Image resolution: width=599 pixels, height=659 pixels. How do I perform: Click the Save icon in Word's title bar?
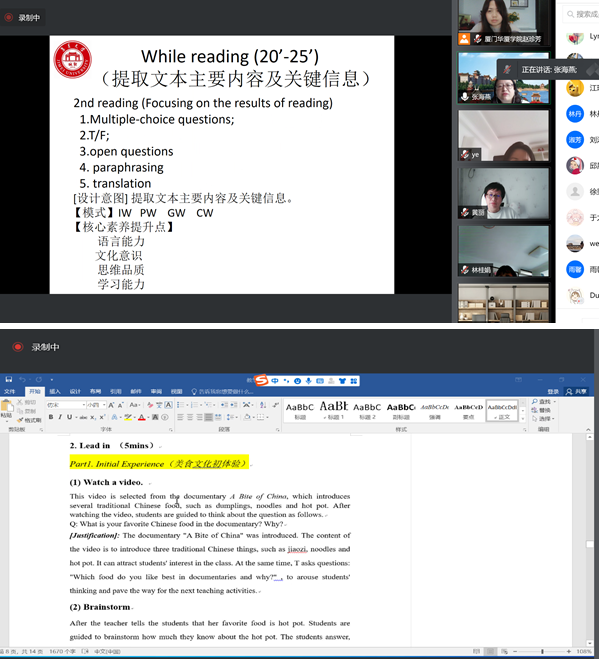pos(8,379)
